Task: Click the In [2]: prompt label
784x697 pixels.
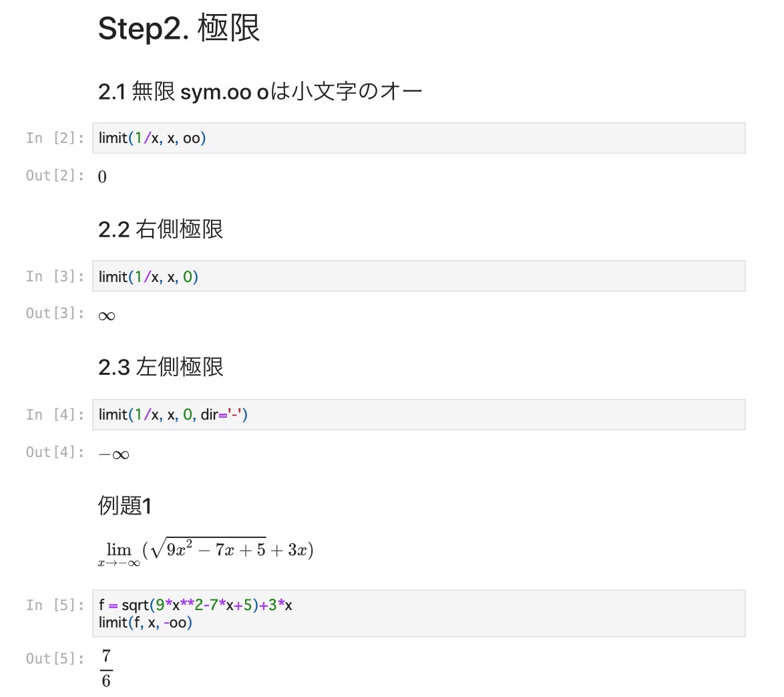Action: 55,138
